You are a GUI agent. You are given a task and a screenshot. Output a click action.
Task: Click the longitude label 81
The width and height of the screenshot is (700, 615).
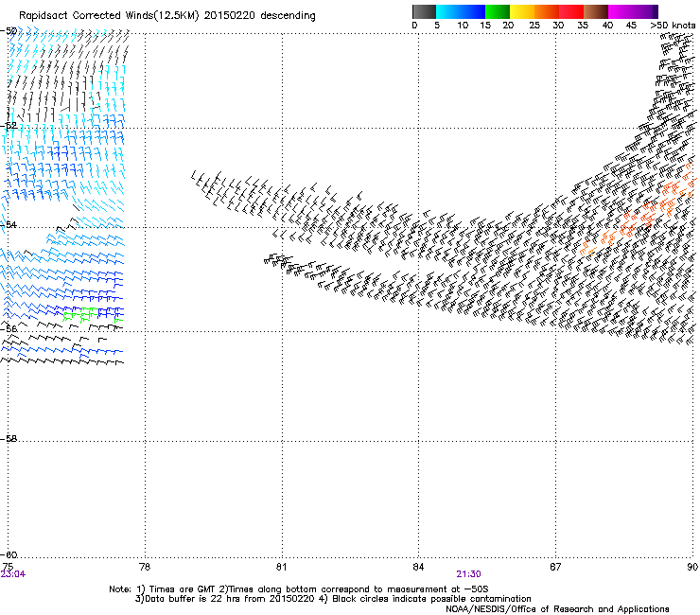click(281, 567)
